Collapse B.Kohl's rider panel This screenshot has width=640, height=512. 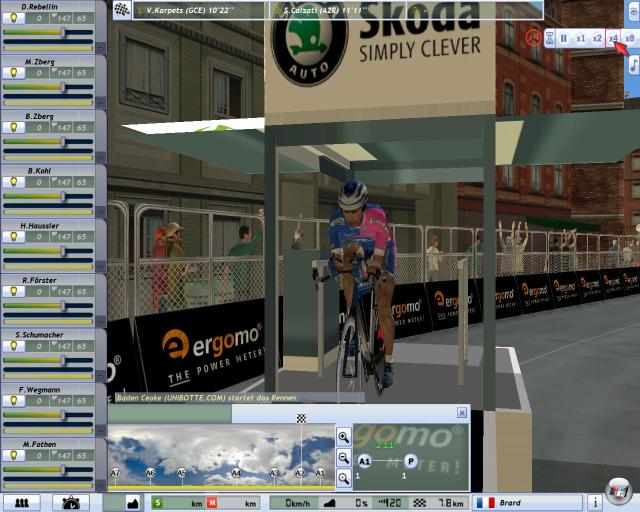[x=100, y=212]
